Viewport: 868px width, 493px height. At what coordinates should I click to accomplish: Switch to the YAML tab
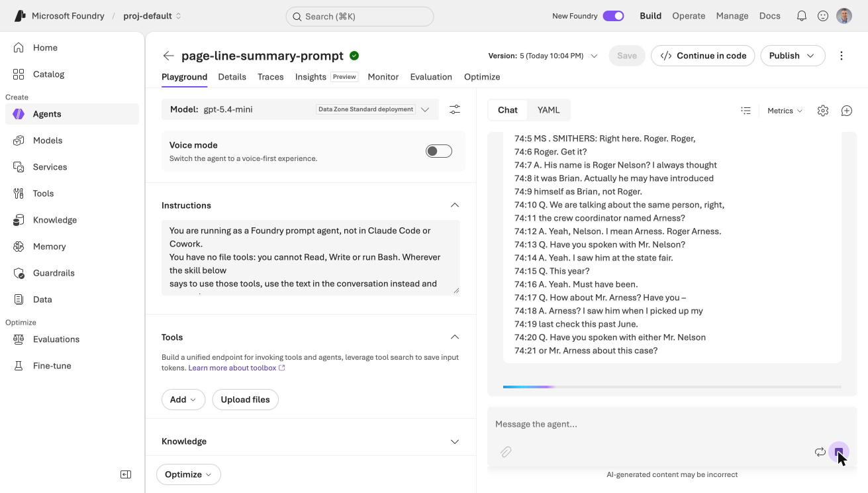click(x=548, y=110)
